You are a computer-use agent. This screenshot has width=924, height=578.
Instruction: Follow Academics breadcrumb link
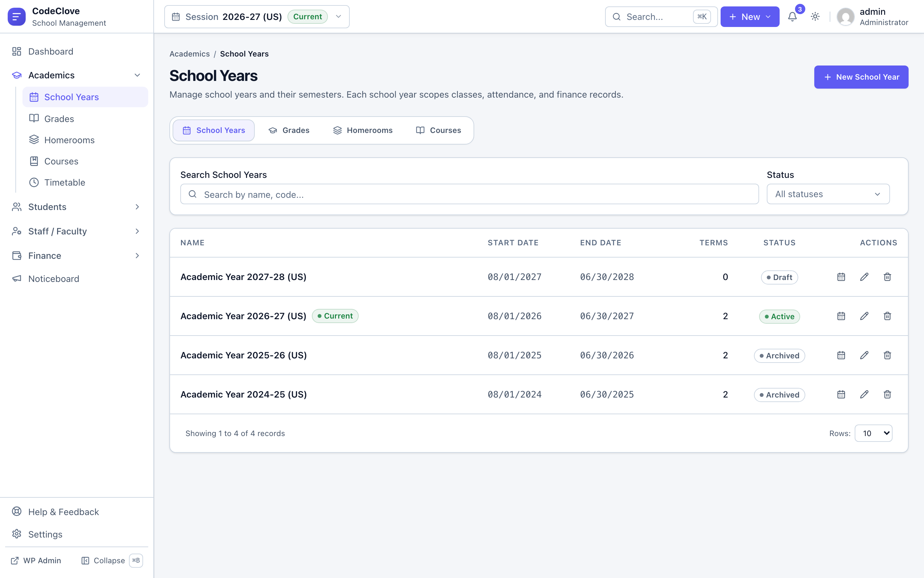(x=190, y=54)
